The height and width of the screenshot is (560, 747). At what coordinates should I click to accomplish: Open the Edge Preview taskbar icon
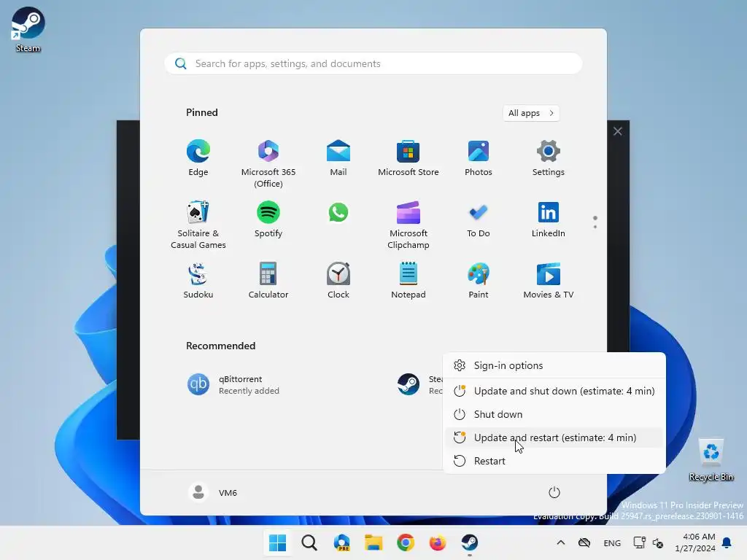(x=341, y=542)
